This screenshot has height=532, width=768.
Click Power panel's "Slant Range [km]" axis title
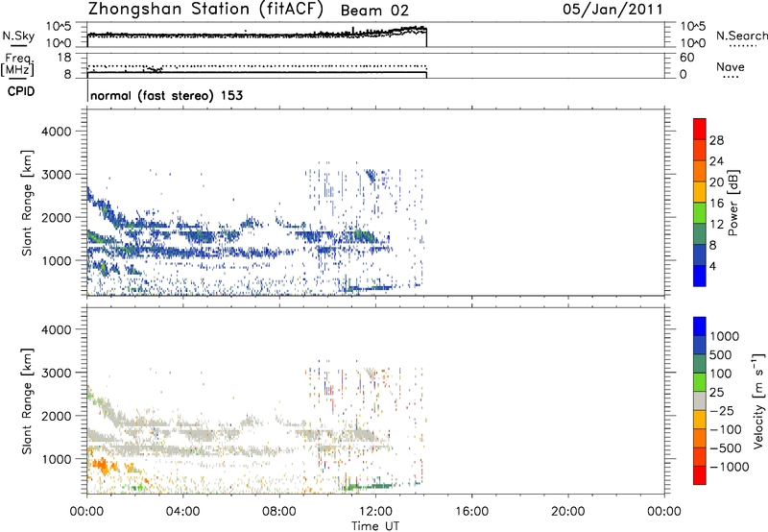[x=27, y=203]
